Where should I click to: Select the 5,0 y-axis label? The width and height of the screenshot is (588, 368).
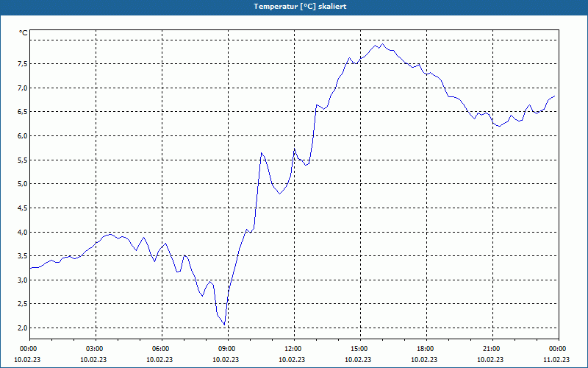tap(23, 184)
